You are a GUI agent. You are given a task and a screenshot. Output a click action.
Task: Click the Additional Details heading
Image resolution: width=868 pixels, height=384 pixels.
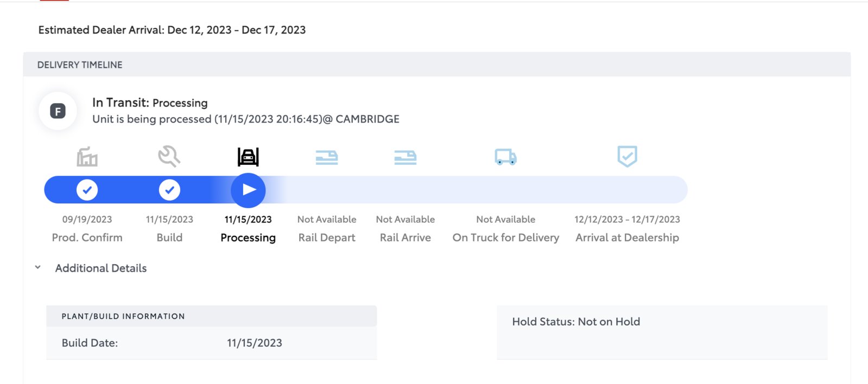click(101, 268)
